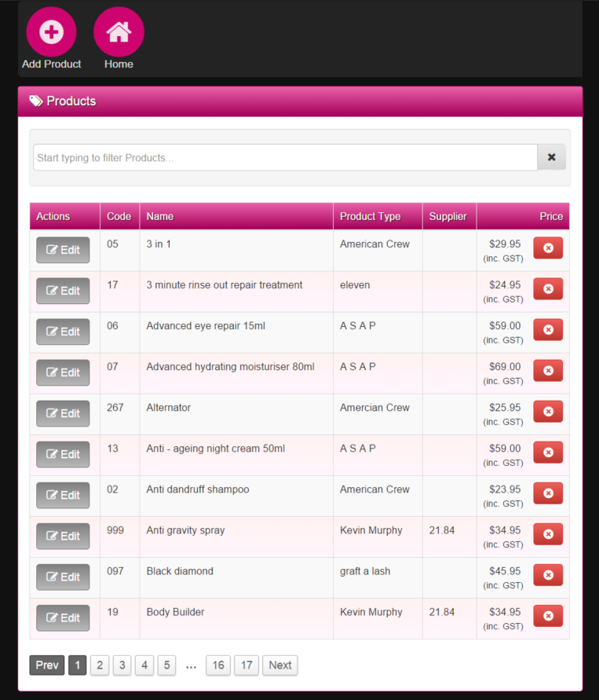The height and width of the screenshot is (700, 599).
Task: Click the Prev page button
Action: tap(47, 665)
